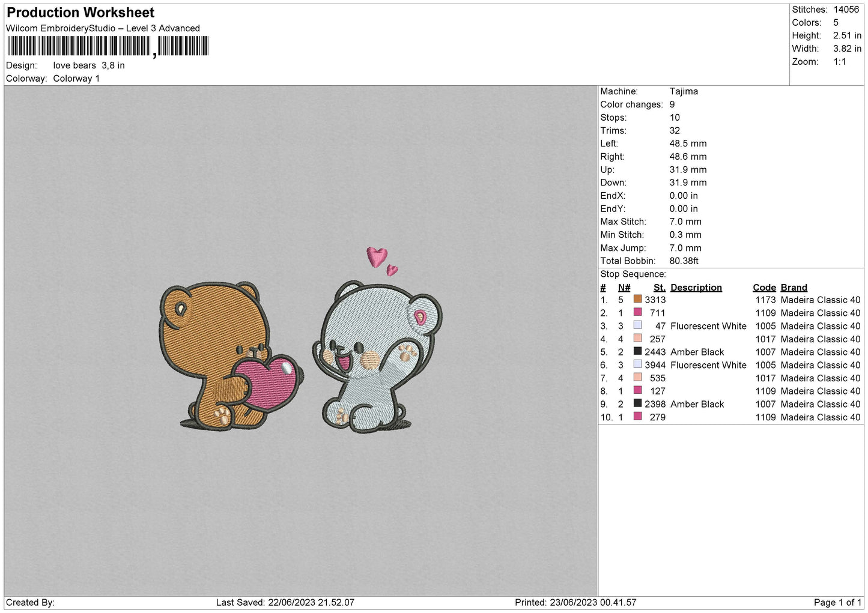Click the Description column header
The height and width of the screenshot is (613, 868).
pyautogui.click(x=696, y=288)
